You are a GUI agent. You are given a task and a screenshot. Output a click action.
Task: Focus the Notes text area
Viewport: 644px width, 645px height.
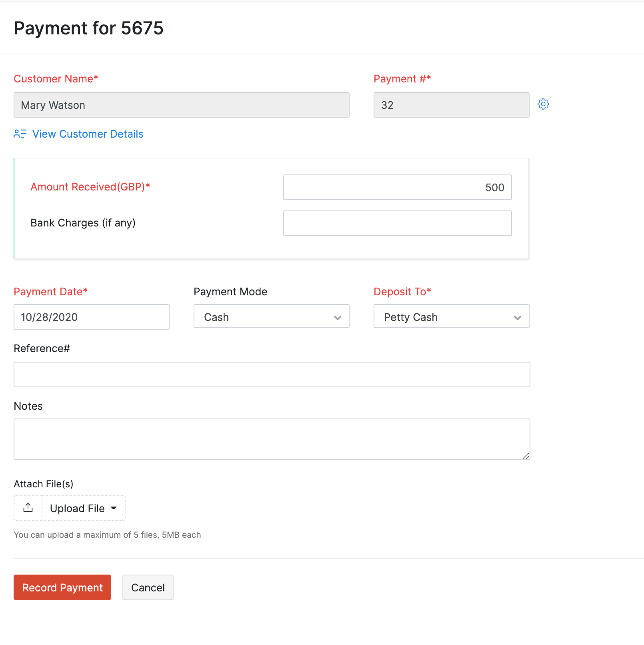272,438
